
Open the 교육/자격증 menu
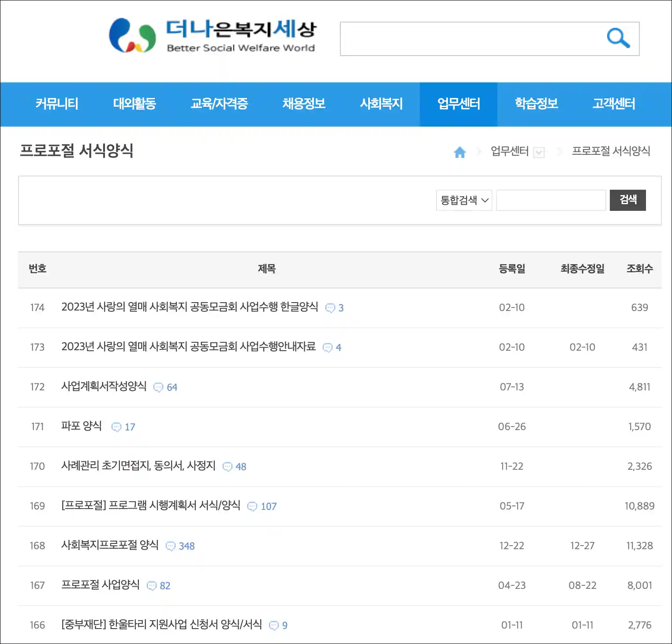click(x=219, y=104)
